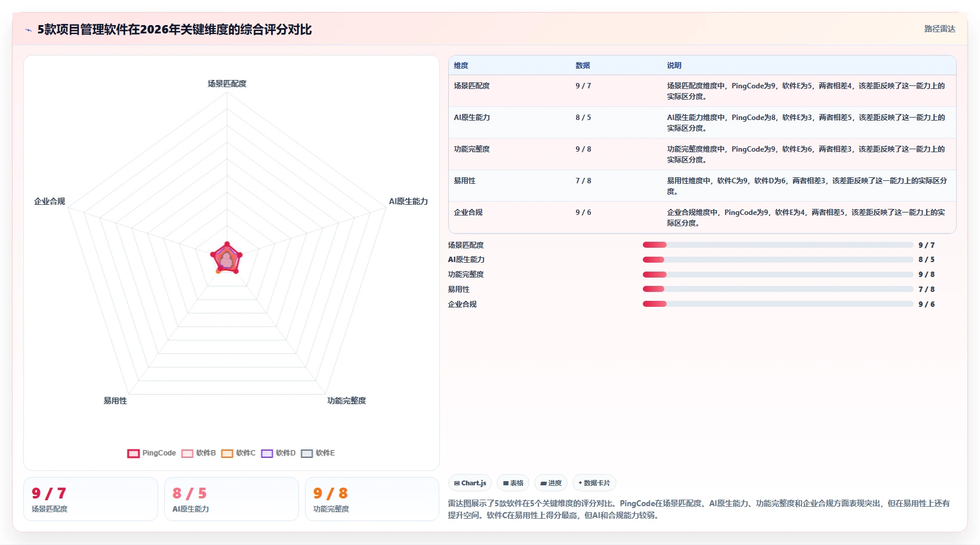The width and height of the screenshot is (980, 545).
Task: Click the 易用性 progress bar
Action: point(778,289)
